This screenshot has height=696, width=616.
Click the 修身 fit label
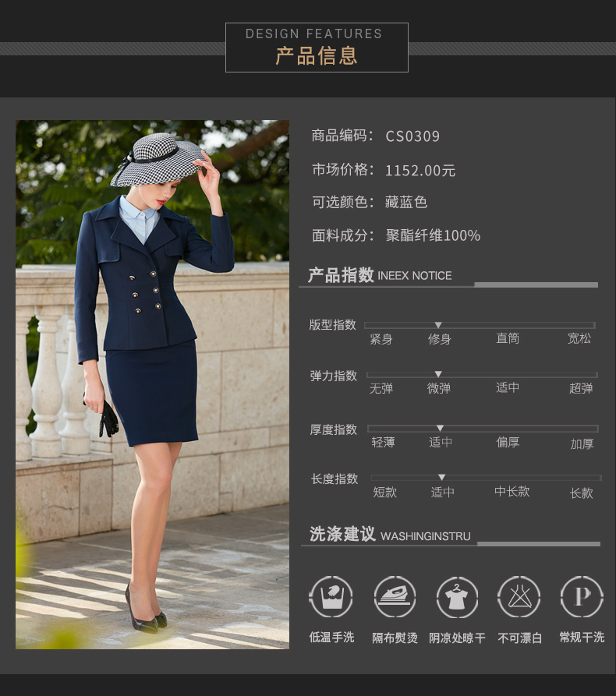click(x=440, y=340)
